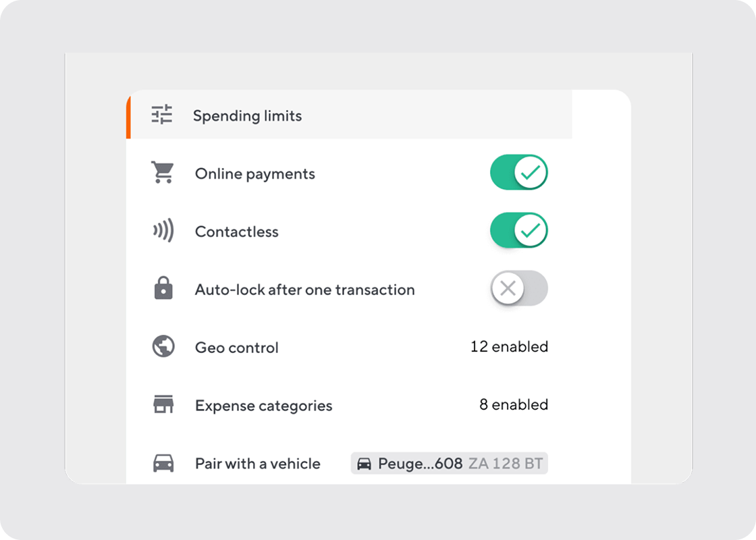This screenshot has height=540, width=756.
Task: Click the Pair with a vehicle row
Action: [x=257, y=464]
